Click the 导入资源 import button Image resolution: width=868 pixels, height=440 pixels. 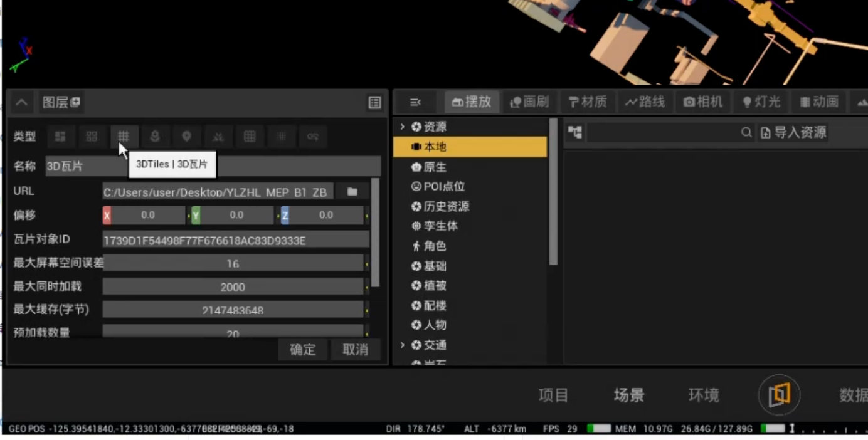(793, 132)
